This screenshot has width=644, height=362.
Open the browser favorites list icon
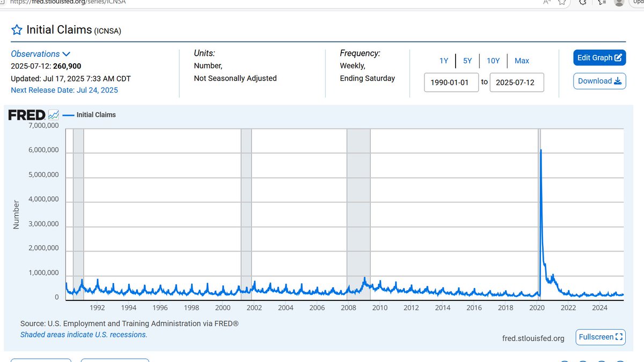point(602,2)
